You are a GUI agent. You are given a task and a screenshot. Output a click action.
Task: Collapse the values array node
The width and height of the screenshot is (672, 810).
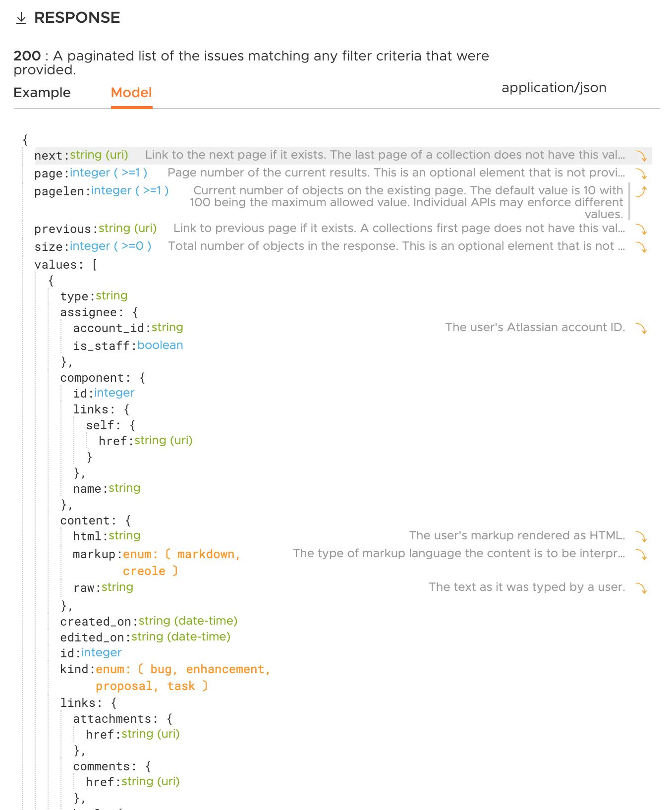coord(56,265)
